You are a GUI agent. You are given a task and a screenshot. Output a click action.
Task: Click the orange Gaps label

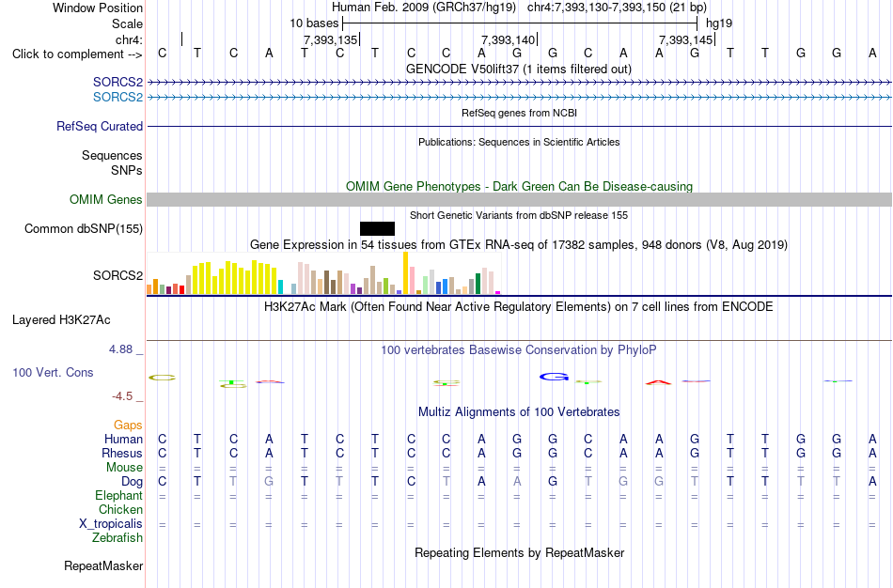tap(128, 426)
